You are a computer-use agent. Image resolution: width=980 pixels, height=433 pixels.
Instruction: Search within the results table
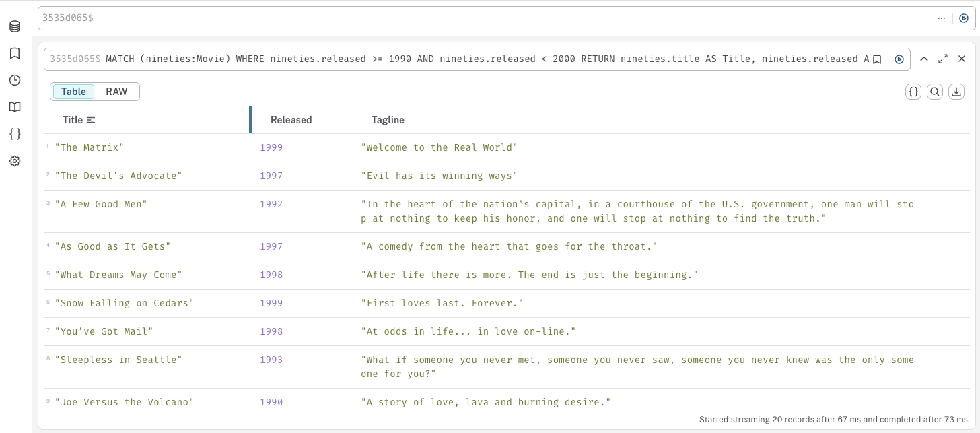(x=934, y=92)
